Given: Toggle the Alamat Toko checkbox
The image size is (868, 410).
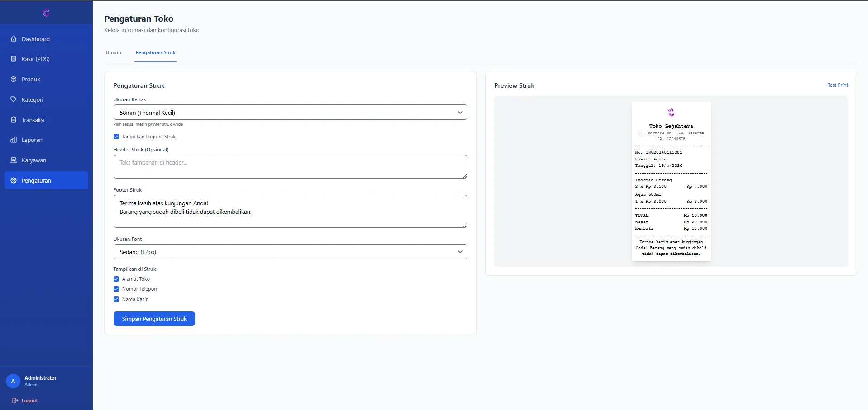Looking at the screenshot, I should [x=116, y=279].
